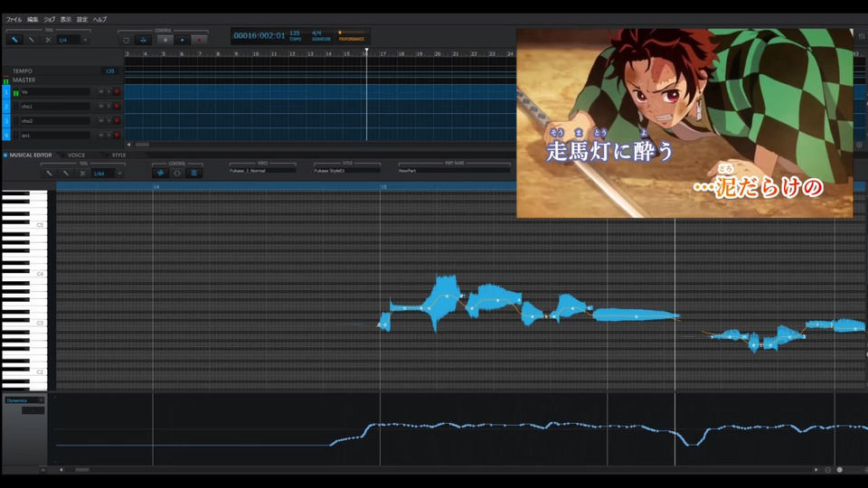Click the NewPart part name field
The width and height of the screenshot is (868, 488).
click(x=454, y=171)
